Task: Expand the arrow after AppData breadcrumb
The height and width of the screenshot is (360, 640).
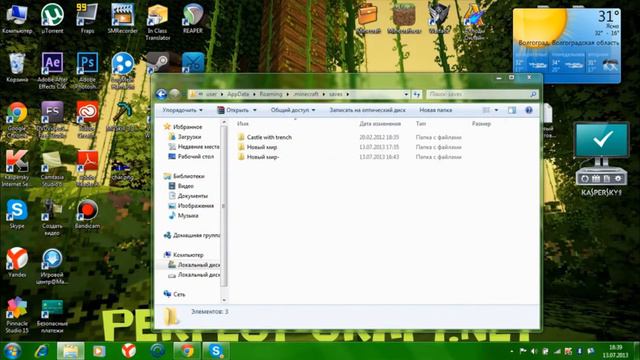Action: pyautogui.click(x=254, y=94)
